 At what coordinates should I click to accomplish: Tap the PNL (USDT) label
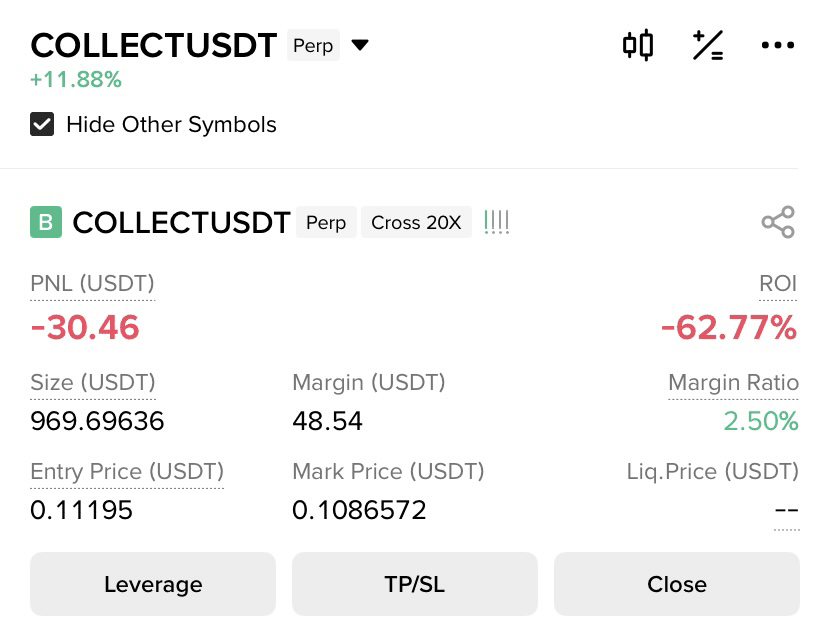click(x=92, y=284)
